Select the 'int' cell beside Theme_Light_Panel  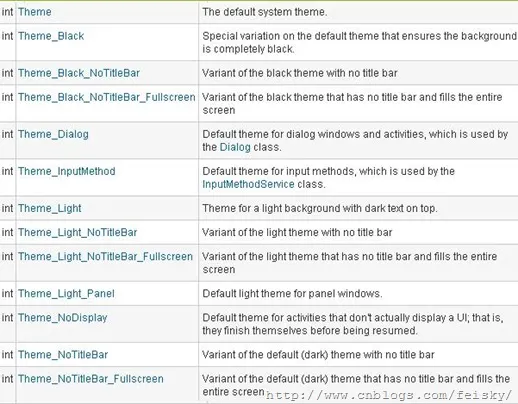[7, 294]
